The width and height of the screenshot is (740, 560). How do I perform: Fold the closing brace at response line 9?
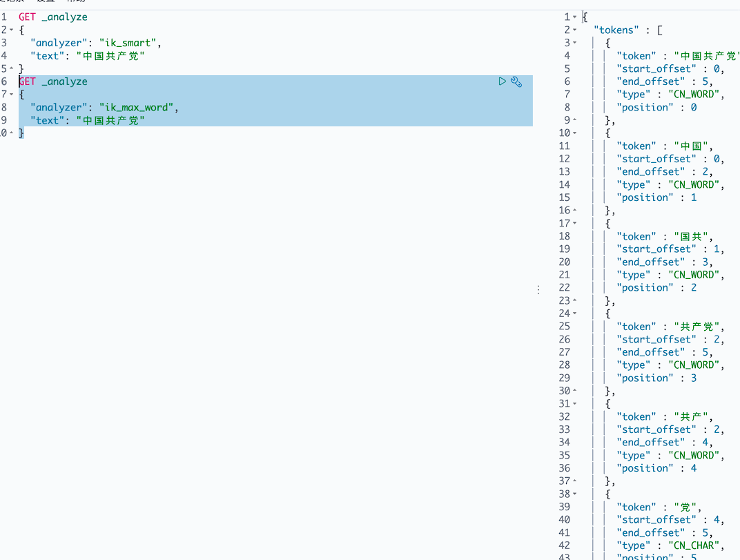click(x=574, y=120)
